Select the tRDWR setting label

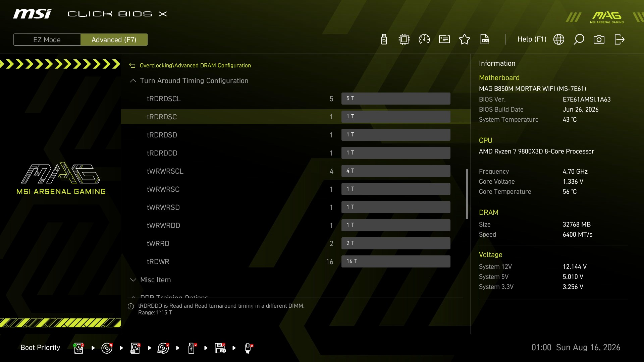(x=158, y=262)
